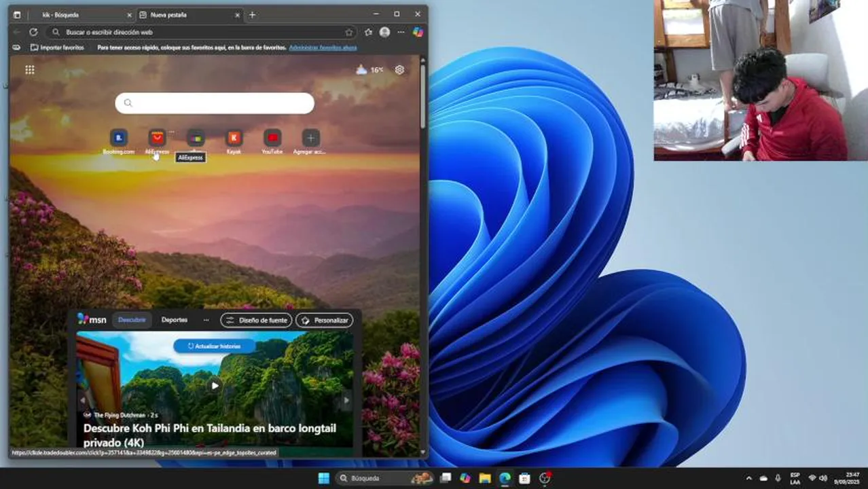Click Microsoft Edge taskbar icon
Screen dimensions: 868x489
tap(505, 478)
